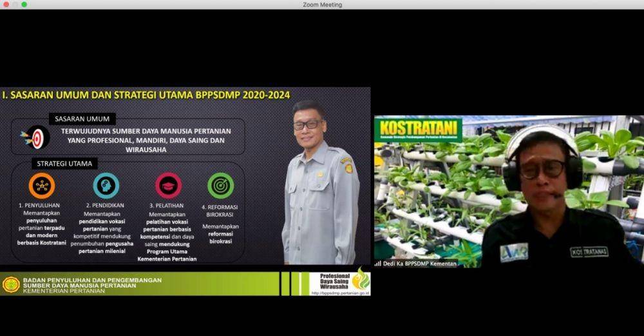Click the "1. PENYULUHAN" heading
644x336 pixels.
[39, 205]
